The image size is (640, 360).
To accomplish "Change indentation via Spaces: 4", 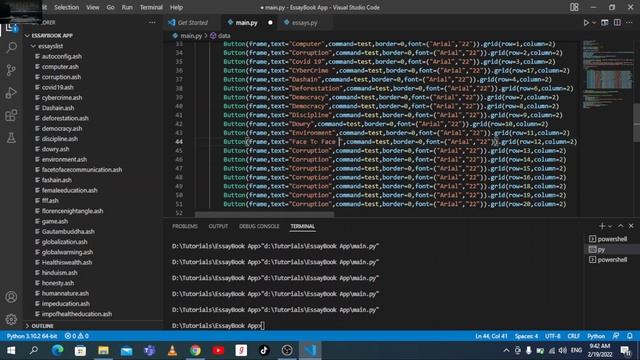I will click(526, 336).
